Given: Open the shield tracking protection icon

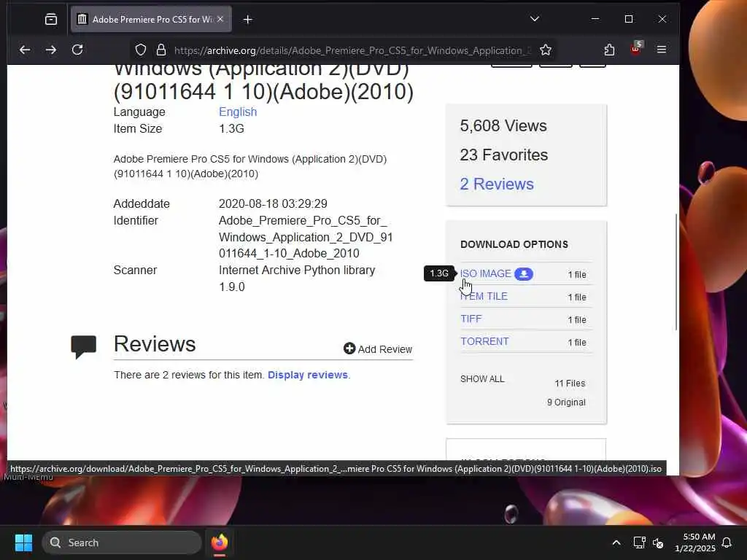Looking at the screenshot, I should pyautogui.click(x=141, y=50).
